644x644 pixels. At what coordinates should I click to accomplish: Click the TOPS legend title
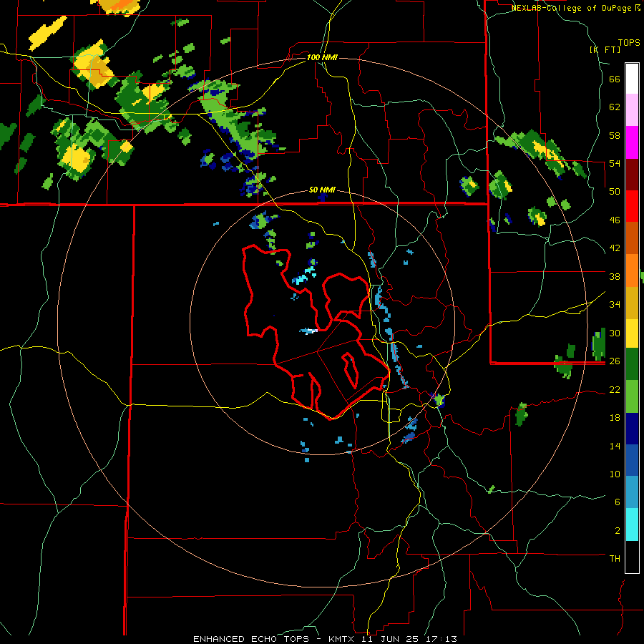pyautogui.click(x=629, y=42)
